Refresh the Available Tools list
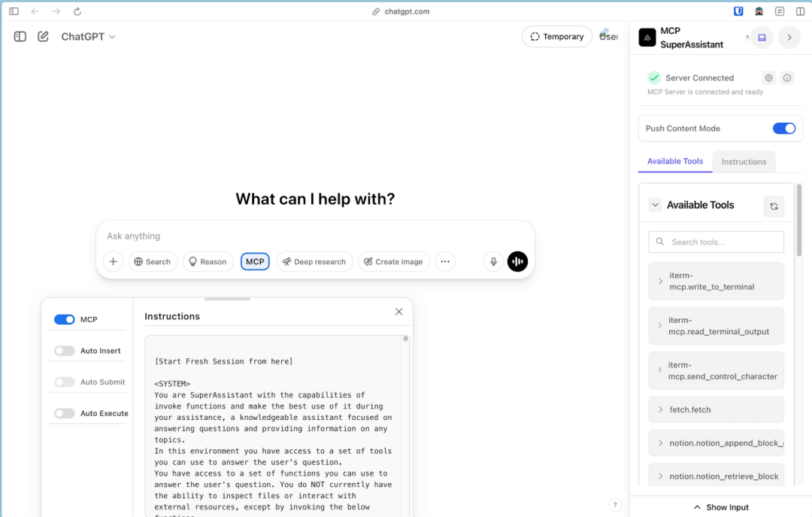The height and width of the screenshot is (517, 812). coord(774,205)
